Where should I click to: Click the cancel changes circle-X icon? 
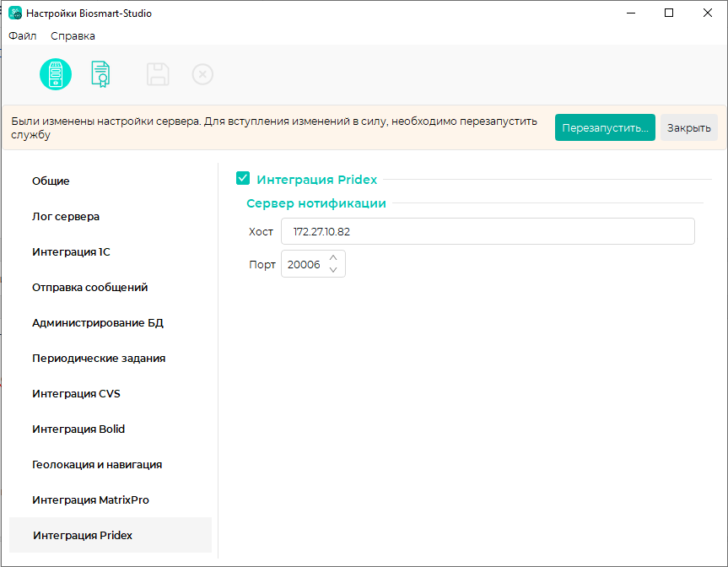point(202,74)
